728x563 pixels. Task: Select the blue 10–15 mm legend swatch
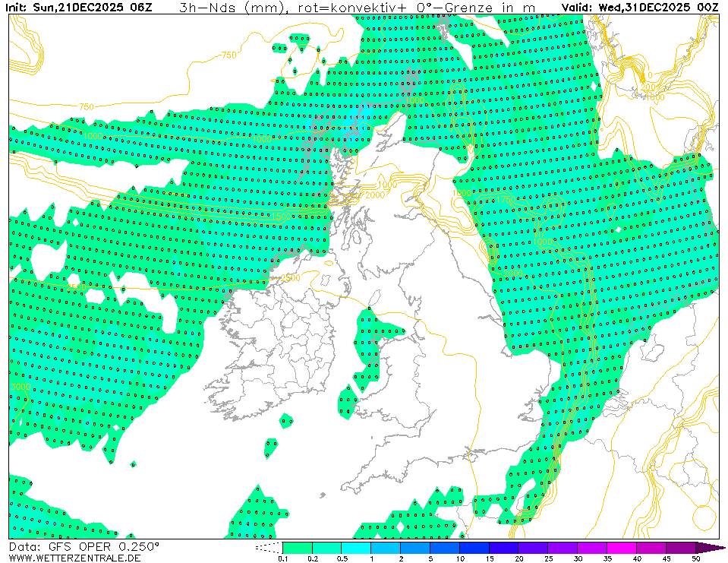[x=474, y=547]
